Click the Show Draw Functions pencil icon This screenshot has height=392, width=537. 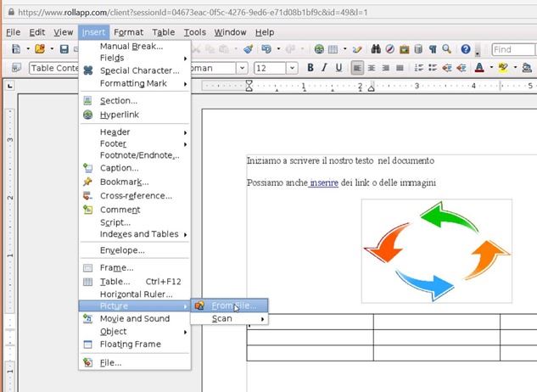coord(357,49)
